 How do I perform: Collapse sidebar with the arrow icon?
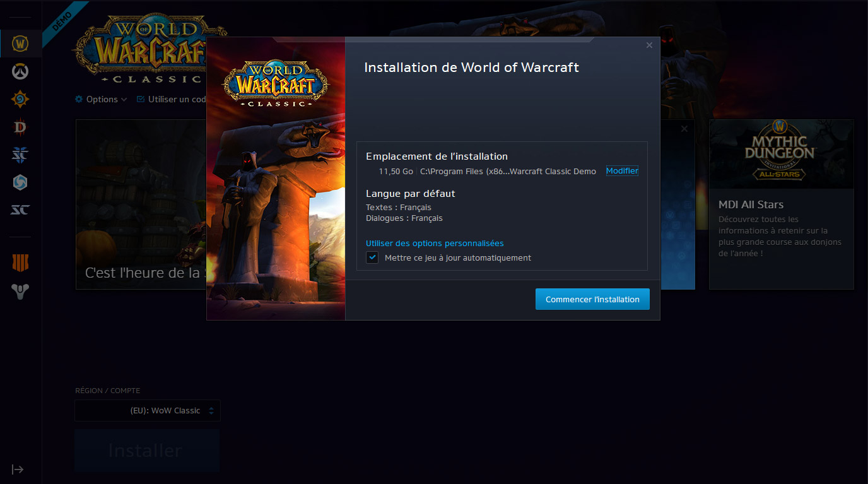click(x=18, y=469)
